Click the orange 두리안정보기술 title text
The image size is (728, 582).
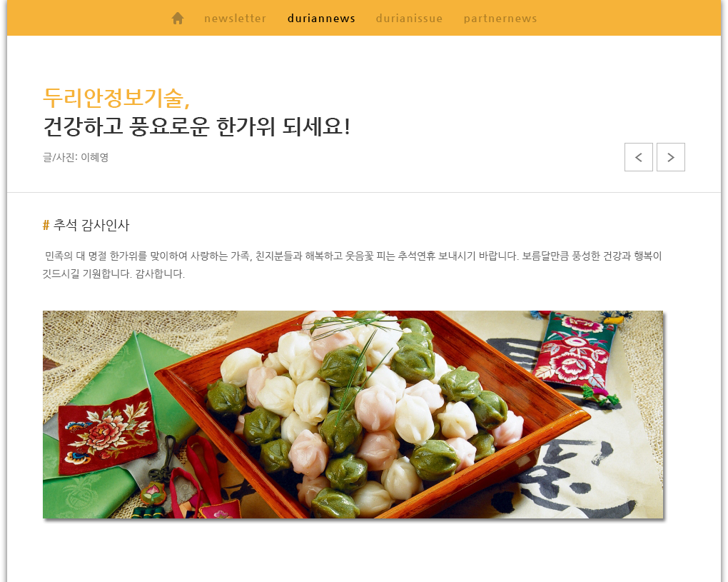pos(116,98)
